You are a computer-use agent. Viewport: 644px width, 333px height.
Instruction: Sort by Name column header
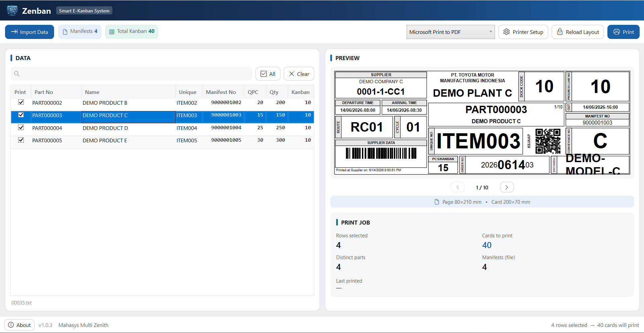(128, 92)
